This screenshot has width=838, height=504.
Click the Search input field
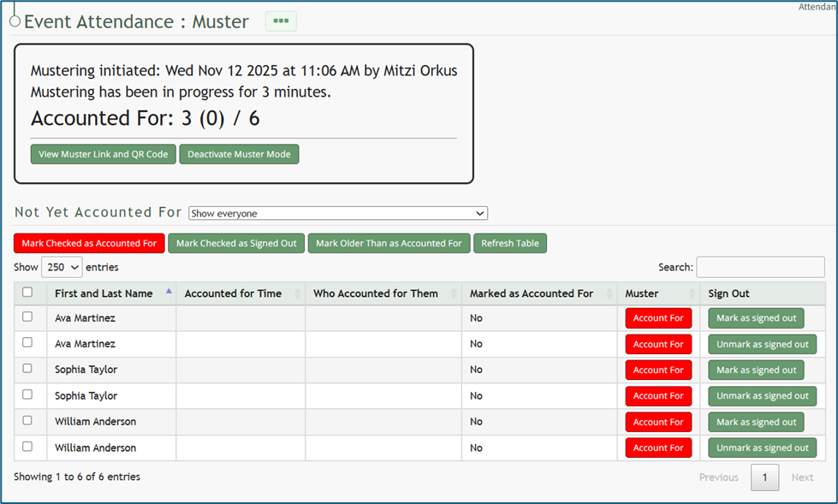[760, 267]
